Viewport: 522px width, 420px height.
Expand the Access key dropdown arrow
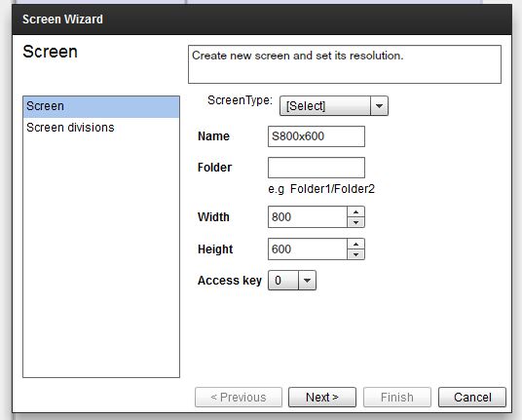pyautogui.click(x=307, y=281)
